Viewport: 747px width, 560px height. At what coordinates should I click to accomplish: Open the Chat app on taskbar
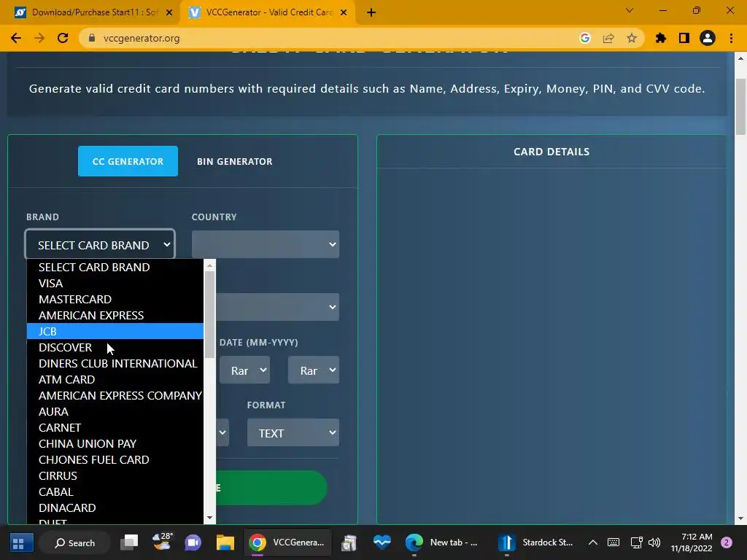click(x=193, y=542)
